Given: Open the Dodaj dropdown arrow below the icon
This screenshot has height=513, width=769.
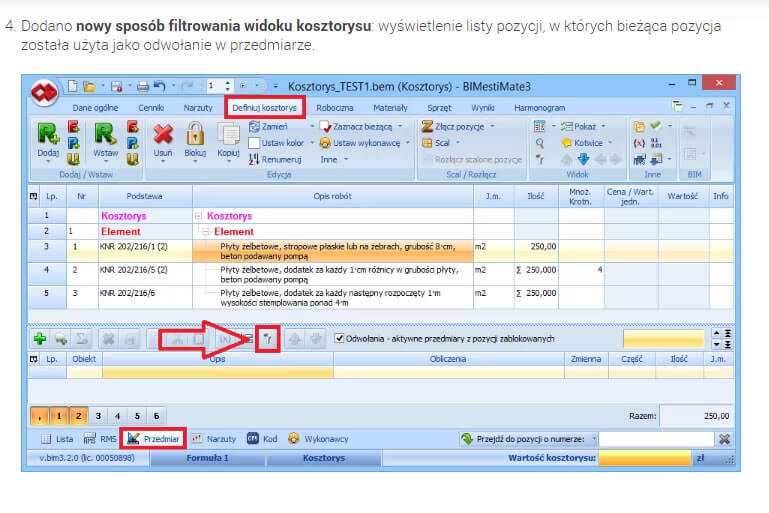Looking at the screenshot, I should click(48, 162).
